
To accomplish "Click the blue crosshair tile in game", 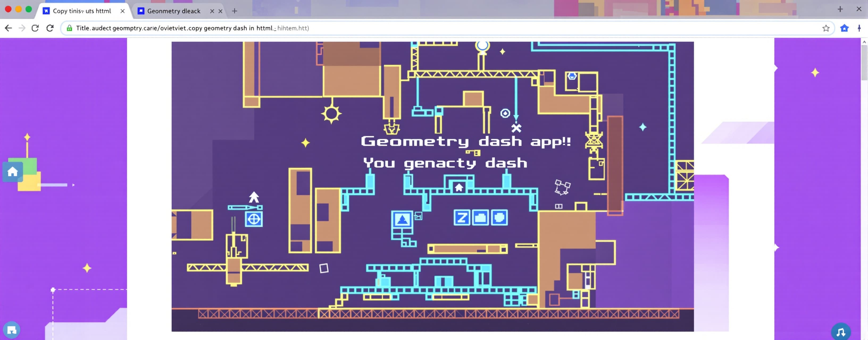I will point(254,219).
